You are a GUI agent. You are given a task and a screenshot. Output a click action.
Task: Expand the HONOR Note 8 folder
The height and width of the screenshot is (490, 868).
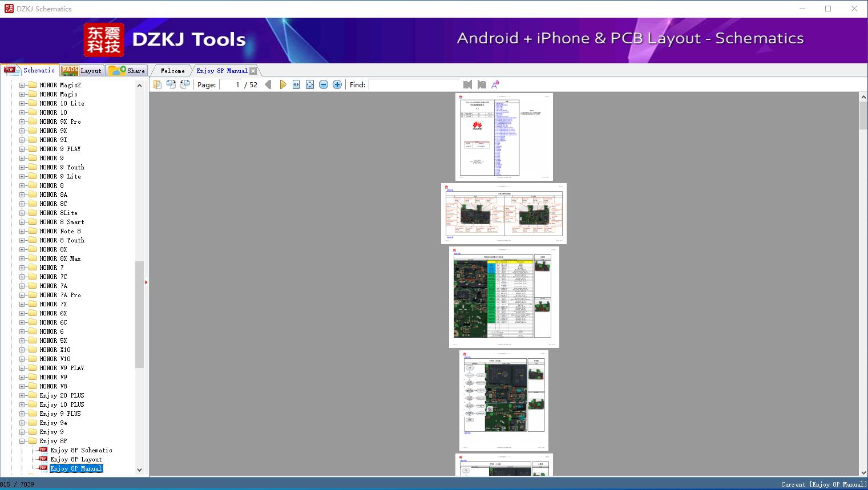pos(22,231)
